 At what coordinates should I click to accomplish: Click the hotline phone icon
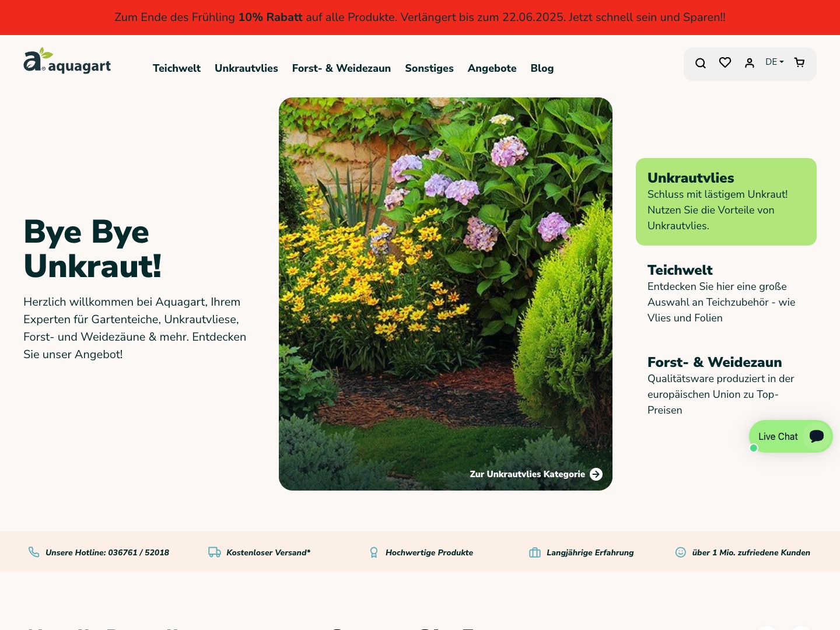33,552
